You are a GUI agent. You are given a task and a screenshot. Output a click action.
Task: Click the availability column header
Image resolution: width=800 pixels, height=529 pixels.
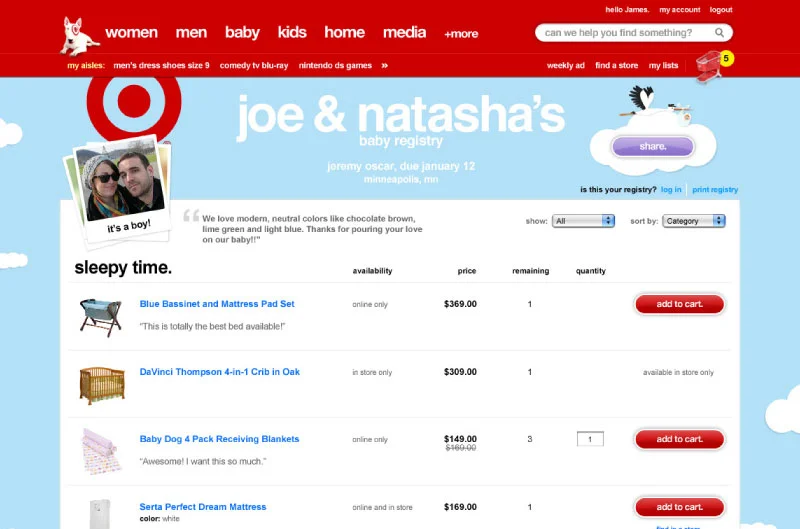[x=372, y=271]
